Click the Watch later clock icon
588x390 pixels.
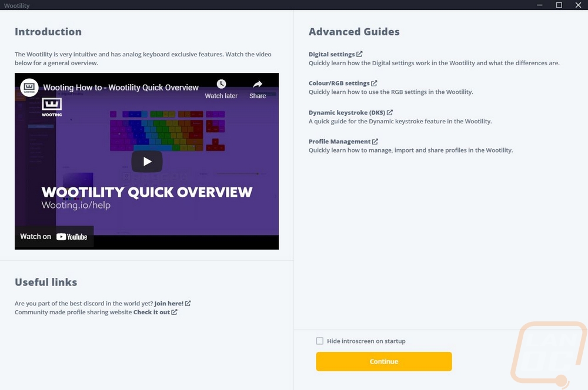221,84
